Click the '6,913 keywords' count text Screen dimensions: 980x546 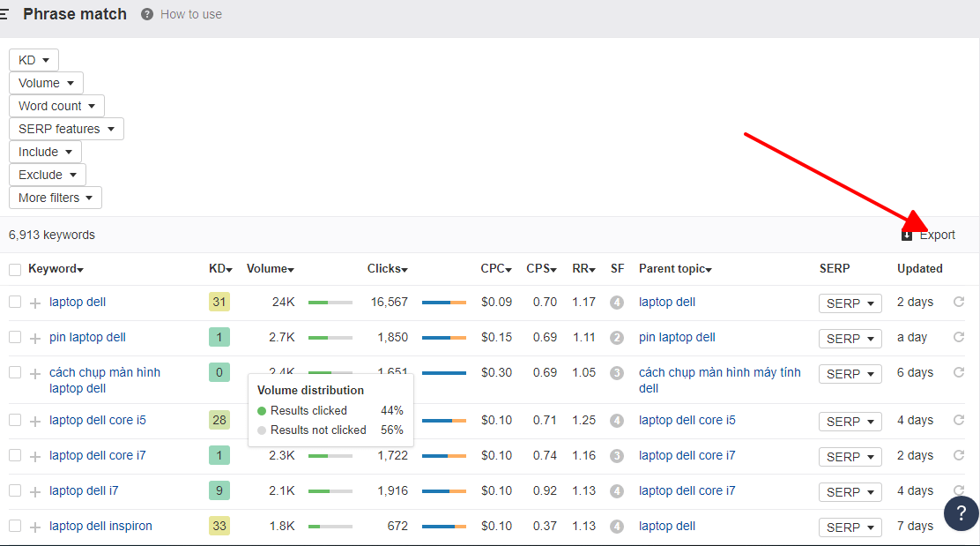52,236
